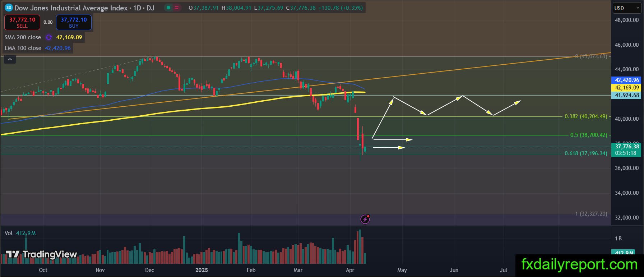Click the blue 42,420.96 price axis tag
Screen dimensions: 644x277
tap(627, 80)
